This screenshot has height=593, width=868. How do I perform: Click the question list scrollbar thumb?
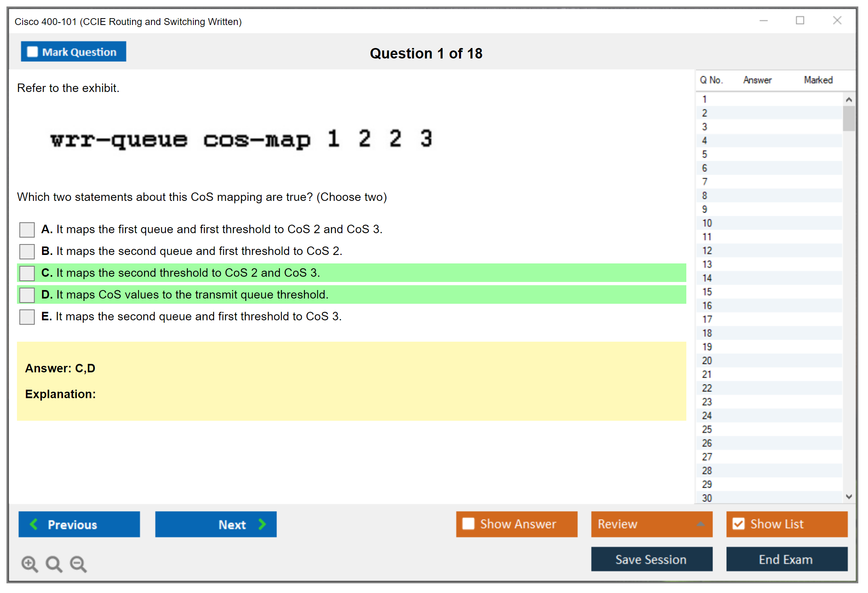(x=849, y=118)
